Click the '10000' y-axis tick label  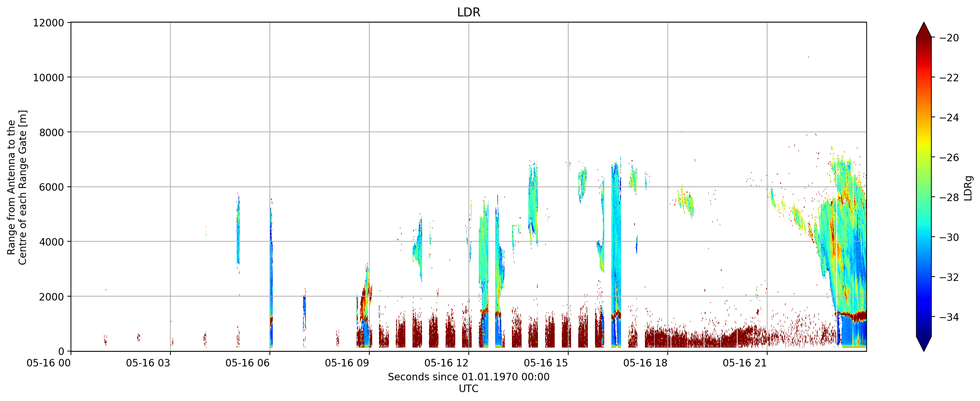[48, 78]
